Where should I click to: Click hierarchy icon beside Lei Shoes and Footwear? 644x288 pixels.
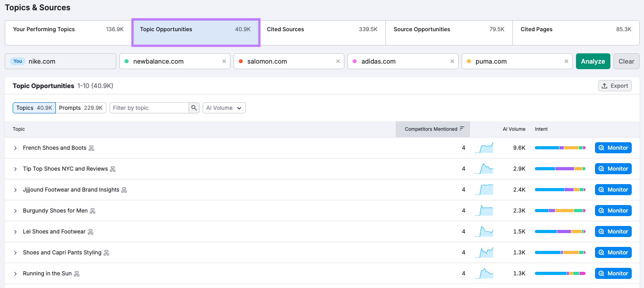pos(91,232)
